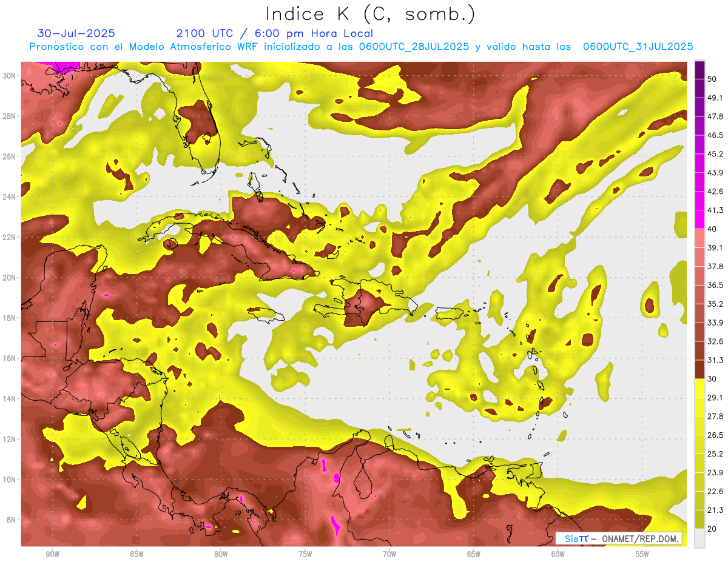728x562 pixels.
Task: Select colorbar value "33.9"
Action: coord(715,323)
